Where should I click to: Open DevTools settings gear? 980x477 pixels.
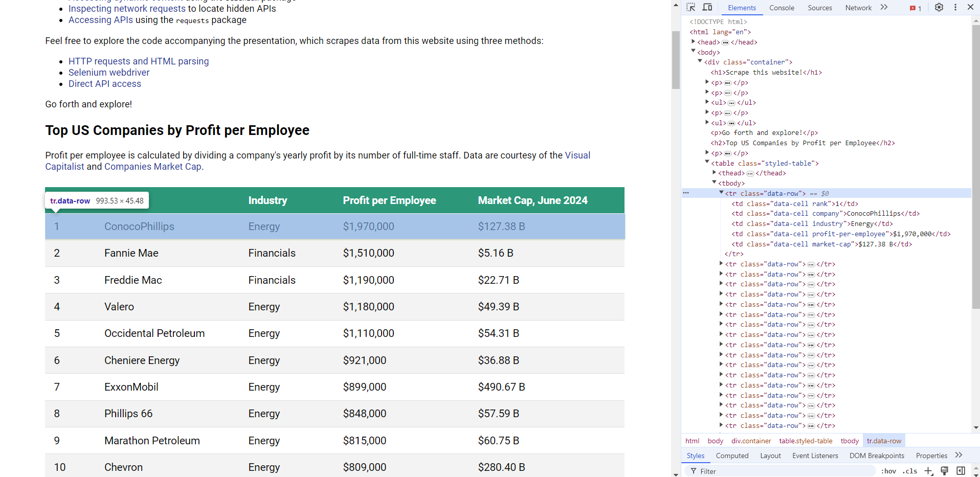coord(939,7)
